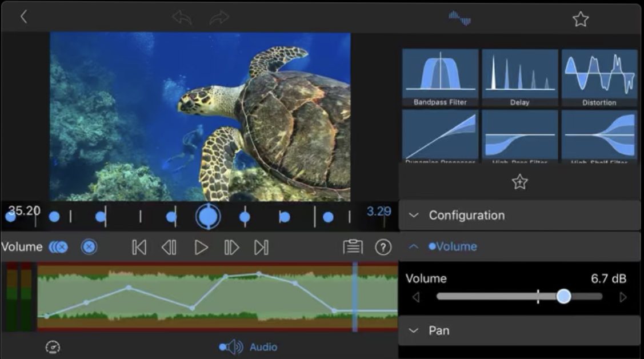The height and width of the screenshot is (359, 644).
Task: Open the clipboard icon
Action: pos(353,247)
